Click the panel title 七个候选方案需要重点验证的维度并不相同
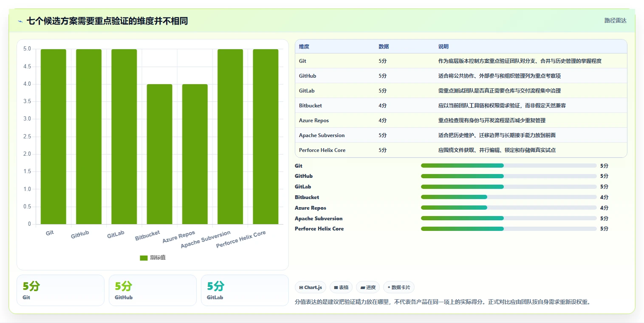644x323 pixels. pyautogui.click(x=107, y=21)
